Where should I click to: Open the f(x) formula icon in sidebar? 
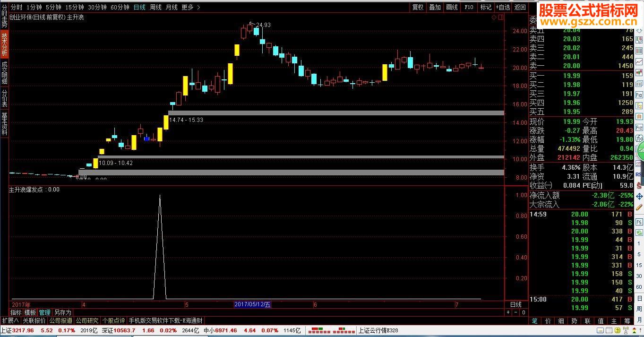(x=639, y=138)
